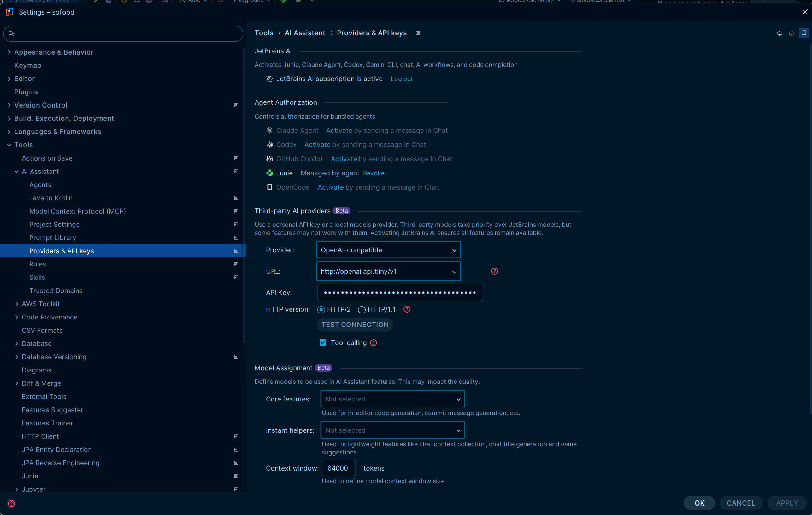The width and height of the screenshot is (812, 515).
Task: Click the Log out link
Action: (x=401, y=79)
